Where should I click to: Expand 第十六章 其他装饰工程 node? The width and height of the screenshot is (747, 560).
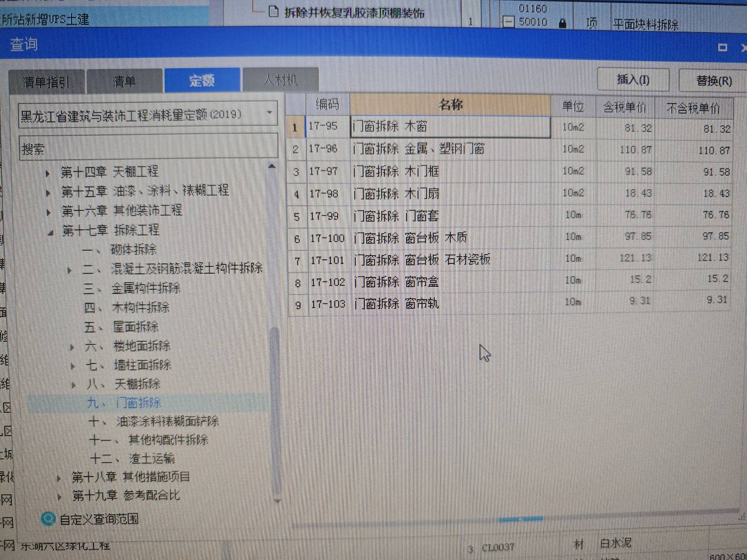pos(49,212)
